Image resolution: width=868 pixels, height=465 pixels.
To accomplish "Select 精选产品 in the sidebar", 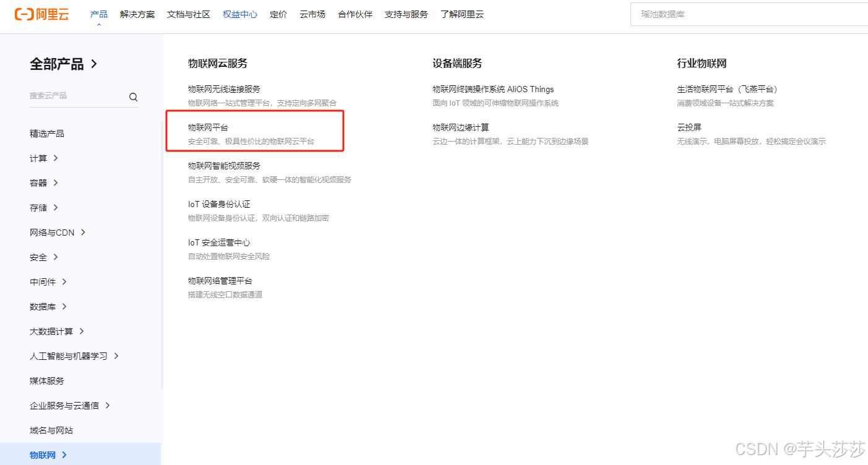I will [x=47, y=134].
